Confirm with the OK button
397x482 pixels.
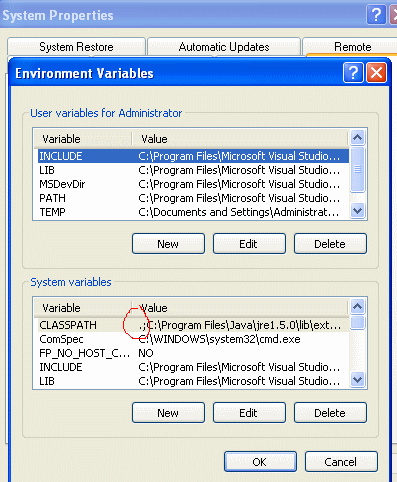pos(260,462)
